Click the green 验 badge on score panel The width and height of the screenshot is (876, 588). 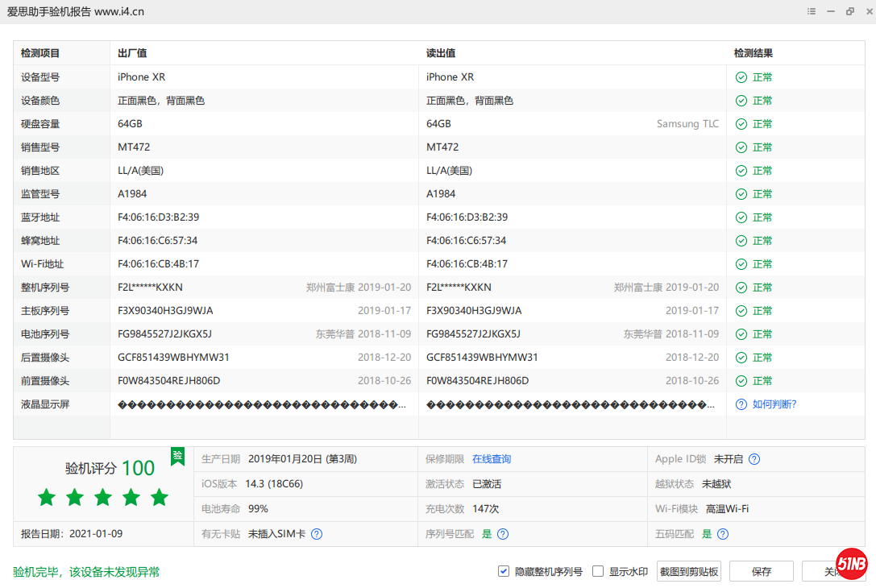[177, 456]
